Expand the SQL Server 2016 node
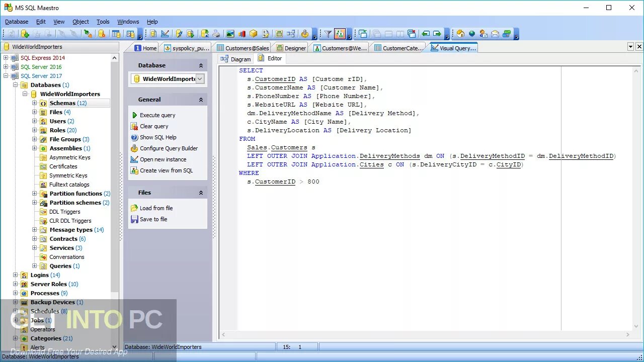Image resolution: width=644 pixels, height=362 pixels. pos(6,67)
